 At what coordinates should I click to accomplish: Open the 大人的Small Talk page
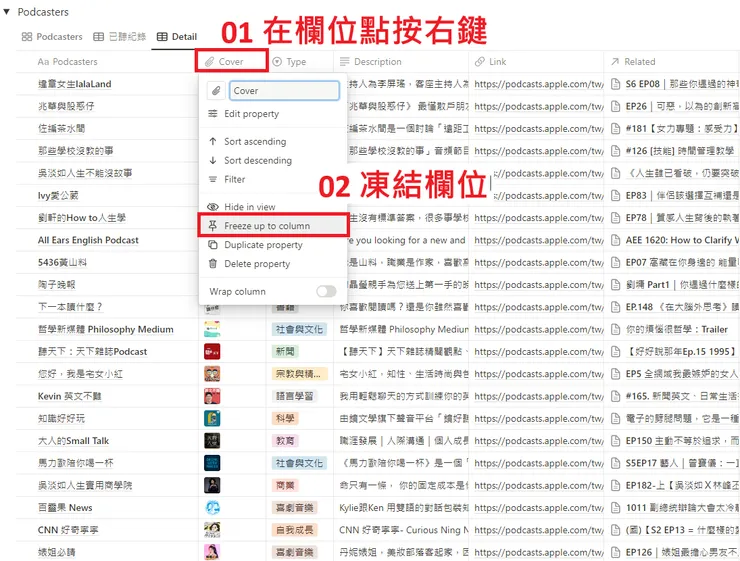click(74, 441)
